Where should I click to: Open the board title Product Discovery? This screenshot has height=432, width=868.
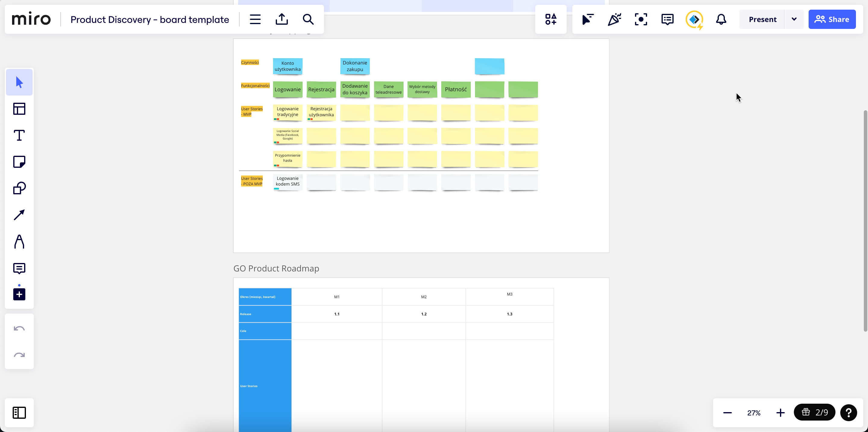(149, 19)
